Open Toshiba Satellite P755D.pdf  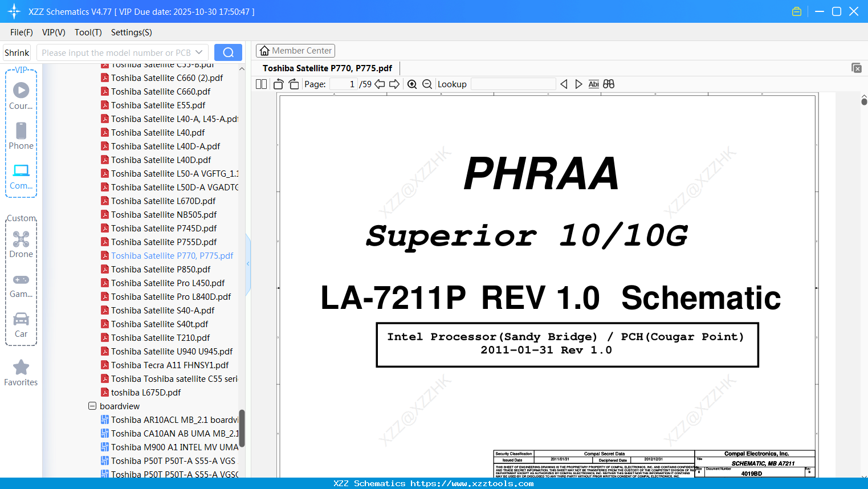click(164, 242)
